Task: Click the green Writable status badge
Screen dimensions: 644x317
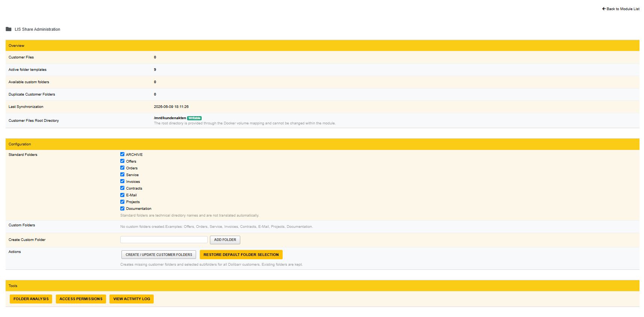Action: (194, 118)
